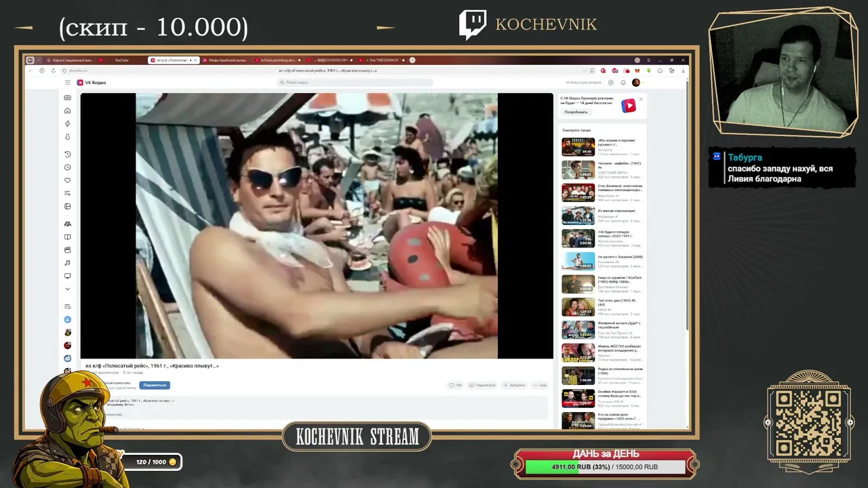Click the 'Поделиться' share button
Screen dimensions: 868x488
(481, 385)
